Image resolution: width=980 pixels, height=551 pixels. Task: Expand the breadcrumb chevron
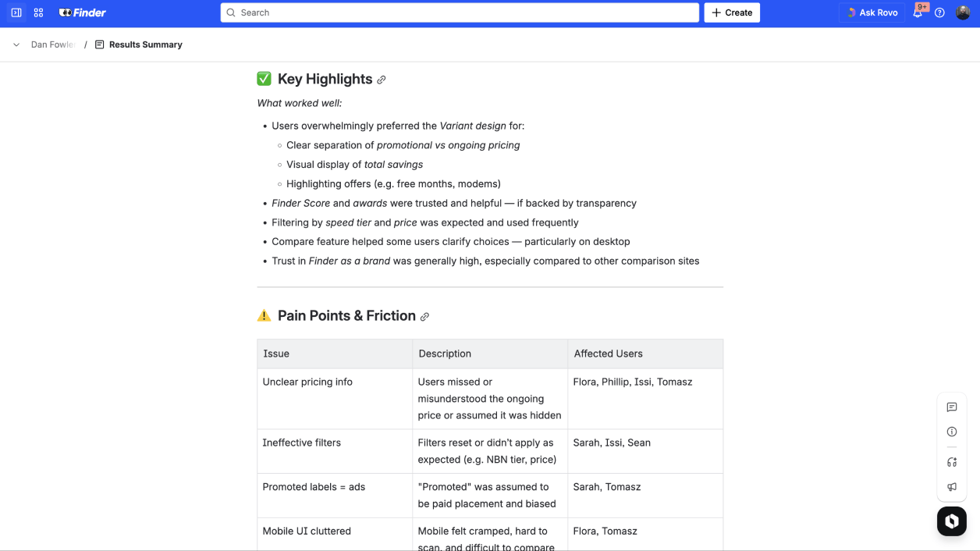(x=16, y=44)
